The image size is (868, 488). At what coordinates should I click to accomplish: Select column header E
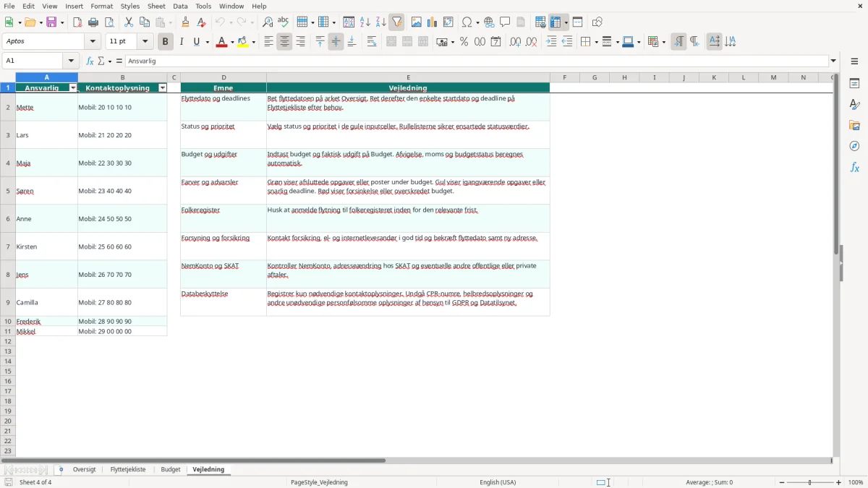click(408, 77)
